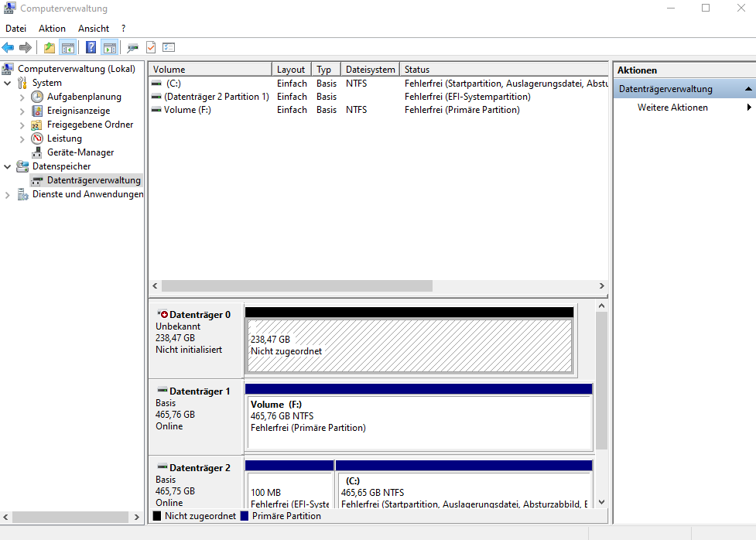The height and width of the screenshot is (540, 756).
Task: Click the Datenträger 1 disk icon
Action: (162, 390)
